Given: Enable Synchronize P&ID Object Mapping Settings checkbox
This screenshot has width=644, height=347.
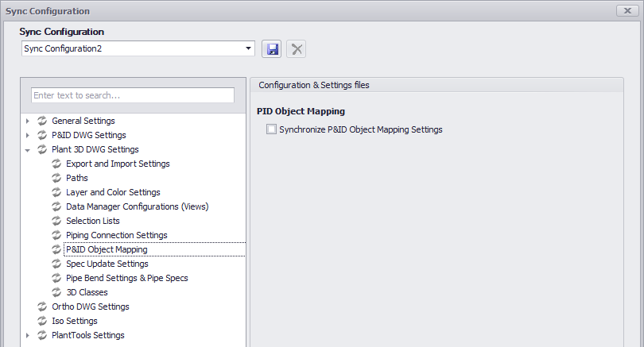Looking at the screenshot, I should coord(271,129).
